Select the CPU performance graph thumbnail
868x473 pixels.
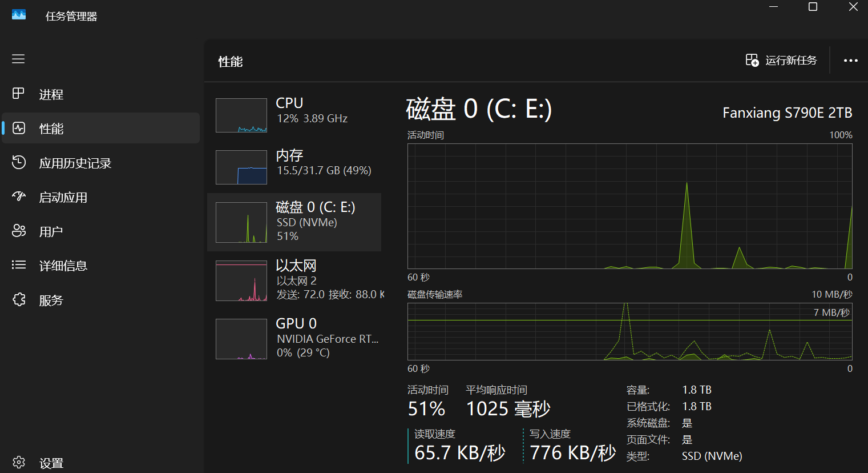tap(241, 115)
